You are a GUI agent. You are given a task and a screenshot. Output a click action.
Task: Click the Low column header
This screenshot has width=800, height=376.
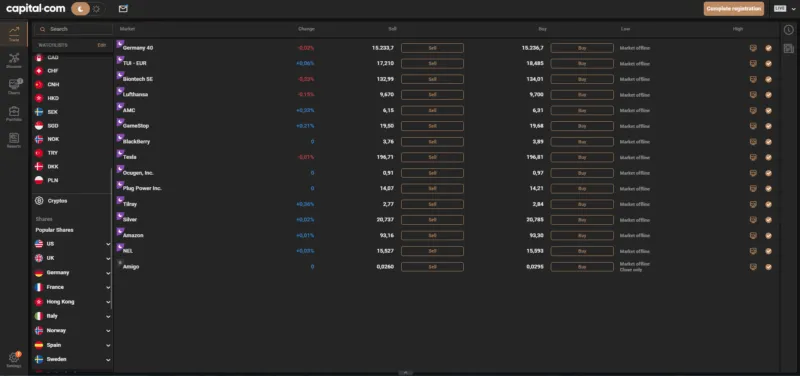pyautogui.click(x=626, y=29)
